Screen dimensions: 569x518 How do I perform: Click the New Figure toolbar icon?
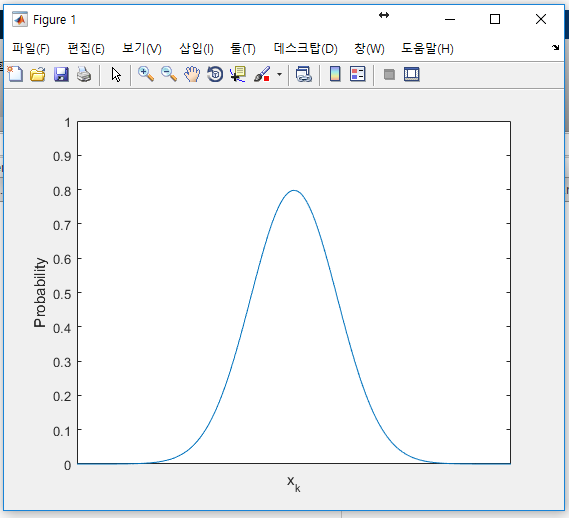point(15,74)
